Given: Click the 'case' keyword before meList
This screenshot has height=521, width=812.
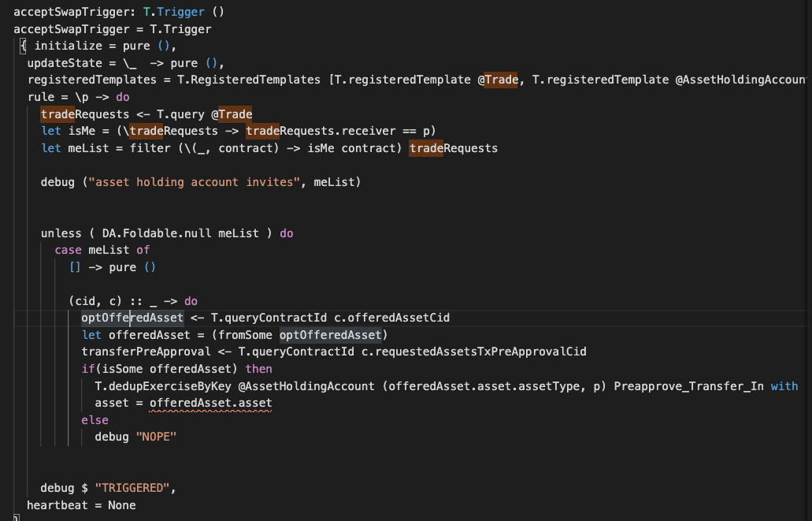Looking at the screenshot, I should pyautogui.click(x=68, y=250).
